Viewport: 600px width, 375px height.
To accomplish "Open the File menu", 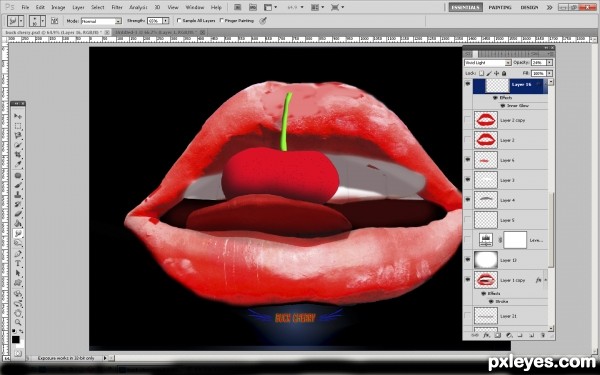I will pos(25,7).
